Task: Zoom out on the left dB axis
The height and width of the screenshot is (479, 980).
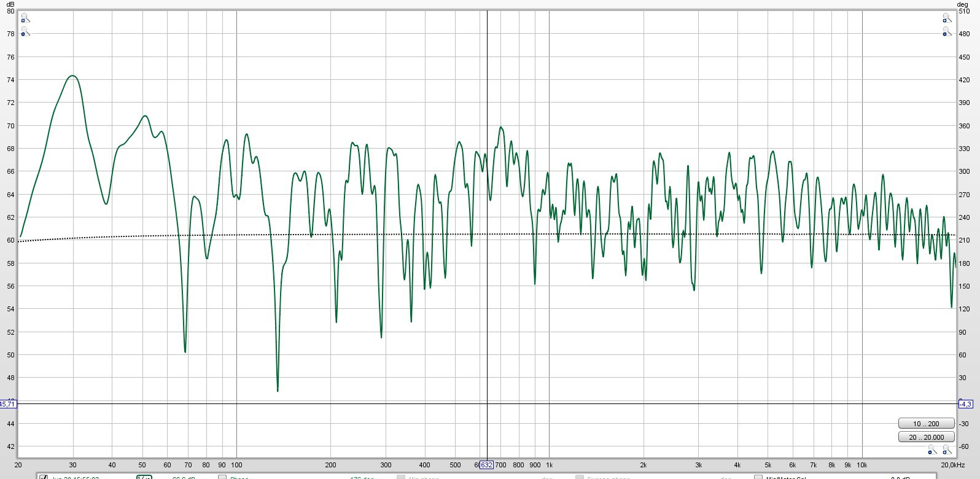Action: [x=25, y=31]
